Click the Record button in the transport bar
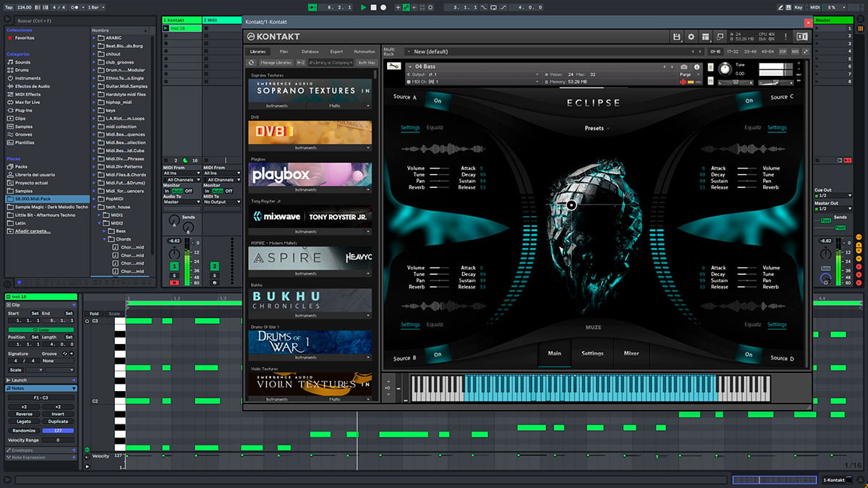Screen dimensions: 868x488 coord(383,7)
